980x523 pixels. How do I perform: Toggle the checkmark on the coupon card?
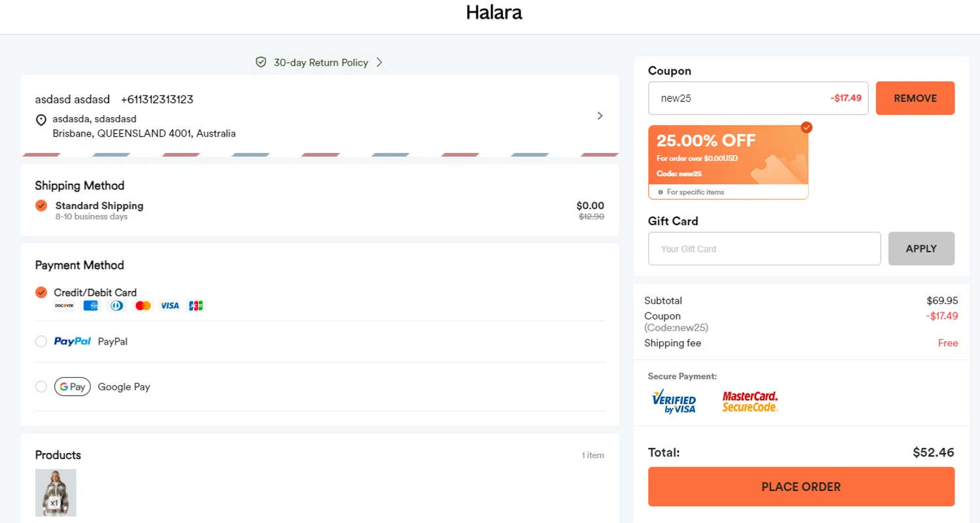(x=807, y=127)
